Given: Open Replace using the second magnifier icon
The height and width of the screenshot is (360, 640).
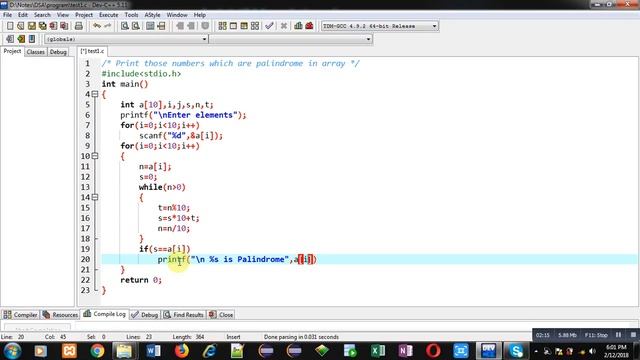Looking at the screenshot, I should click(136, 26).
